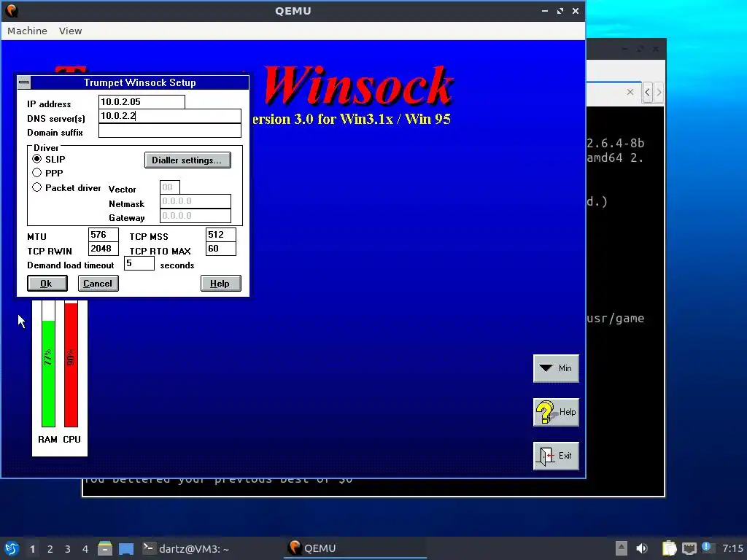This screenshot has height=560, width=747.
Task: Click the "Driver" group label
Action: (46, 147)
